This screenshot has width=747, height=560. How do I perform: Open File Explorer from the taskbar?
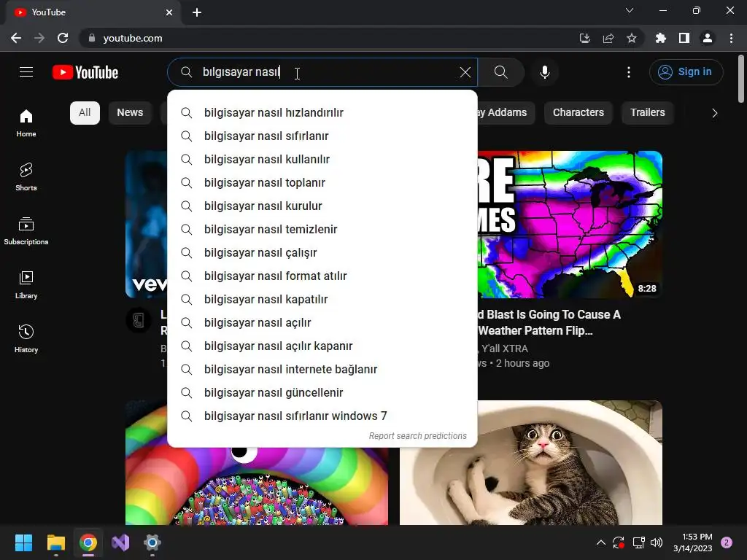pos(55,542)
